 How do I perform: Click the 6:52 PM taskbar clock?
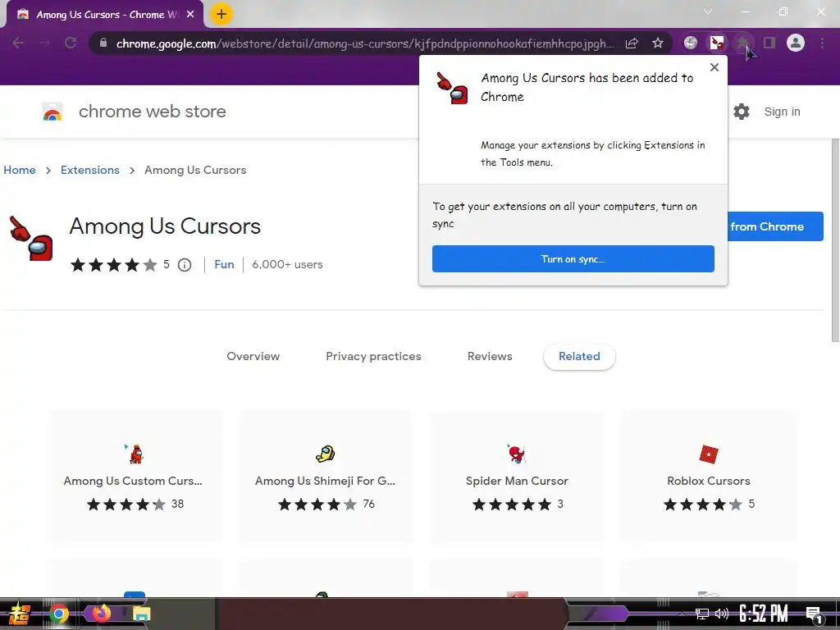[x=763, y=614]
